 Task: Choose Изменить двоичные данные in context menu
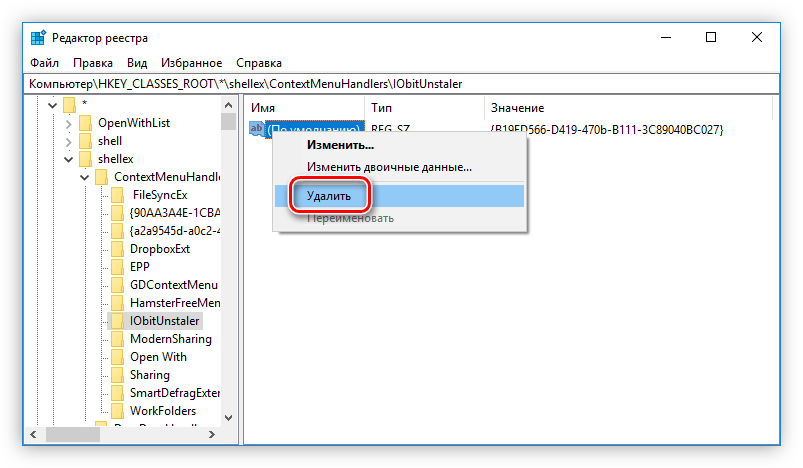[389, 167]
